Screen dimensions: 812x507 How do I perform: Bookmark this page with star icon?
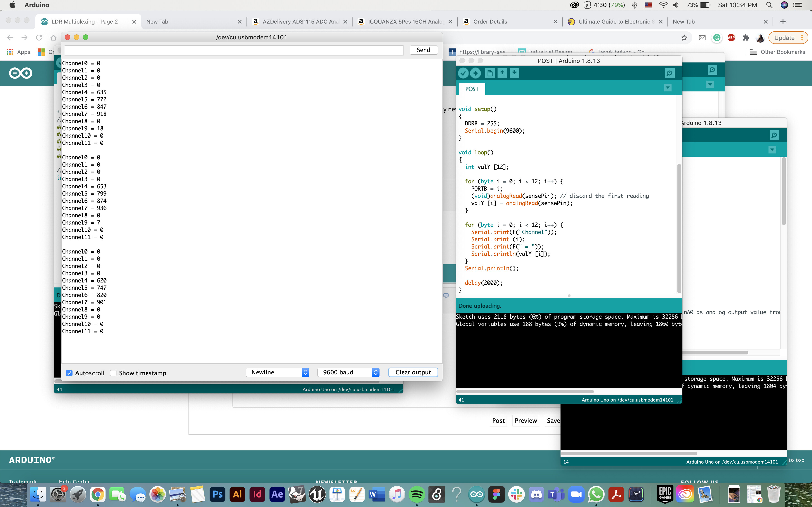coord(684,38)
